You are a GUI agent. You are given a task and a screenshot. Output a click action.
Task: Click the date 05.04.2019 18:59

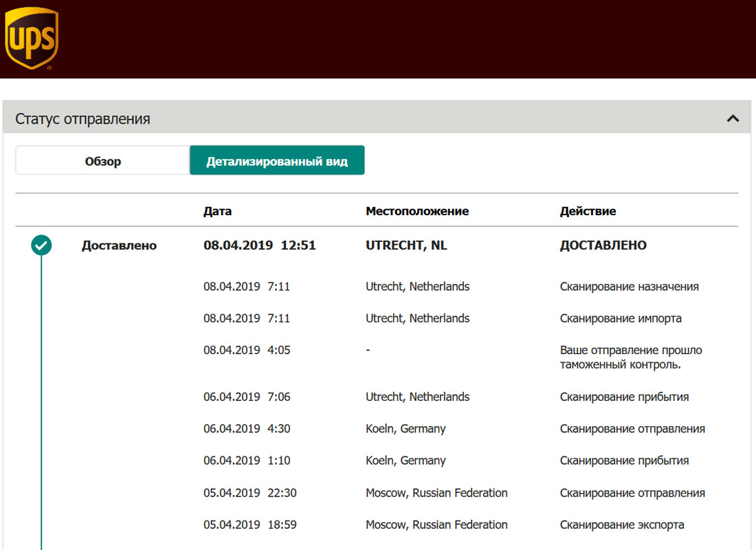pos(249,525)
